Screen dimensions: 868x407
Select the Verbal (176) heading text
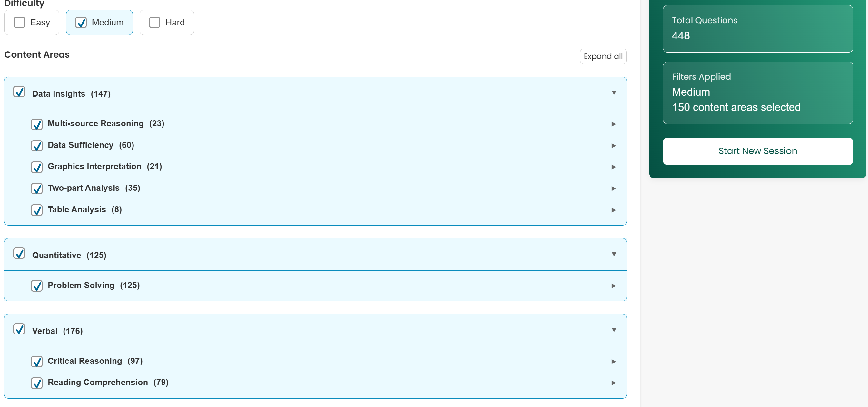tap(57, 331)
